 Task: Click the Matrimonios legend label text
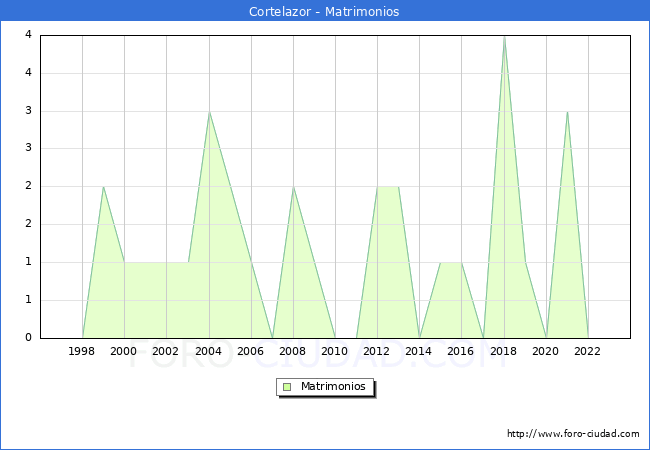click(x=332, y=386)
